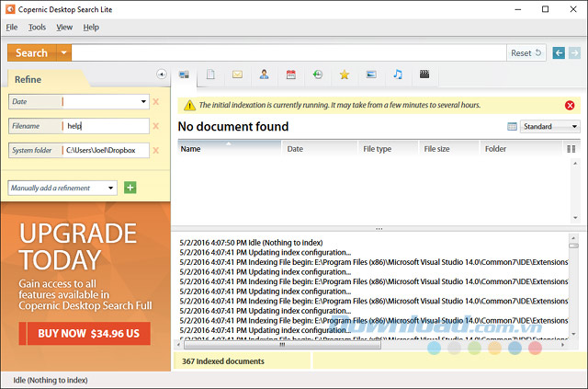Click the UPGRADE TODAY banner heading
The image size is (588, 389).
tap(78, 246)
